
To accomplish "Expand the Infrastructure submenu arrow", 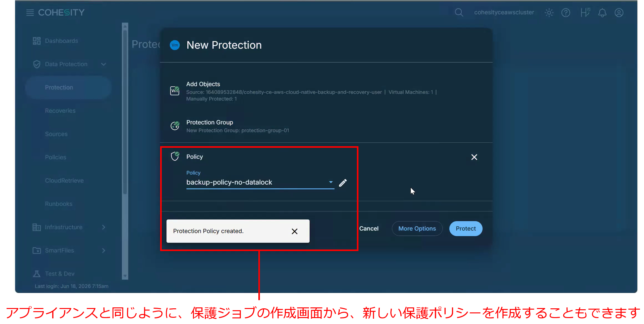I will click(104, 227).
